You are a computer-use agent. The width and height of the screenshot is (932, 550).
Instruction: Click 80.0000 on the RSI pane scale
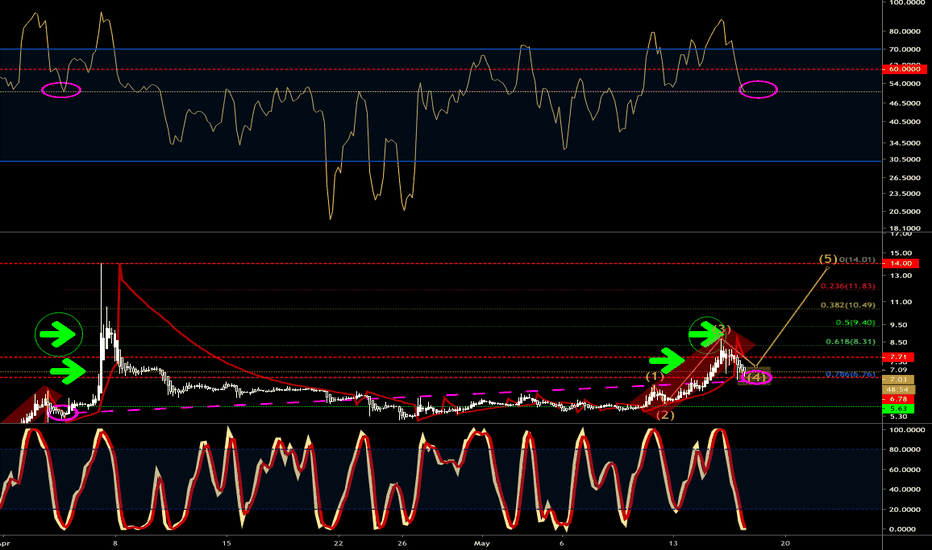click(905, 32)
